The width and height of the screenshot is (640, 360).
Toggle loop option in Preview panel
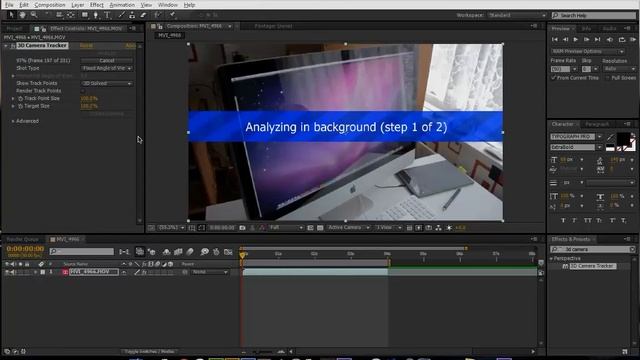tap(622, 40)
